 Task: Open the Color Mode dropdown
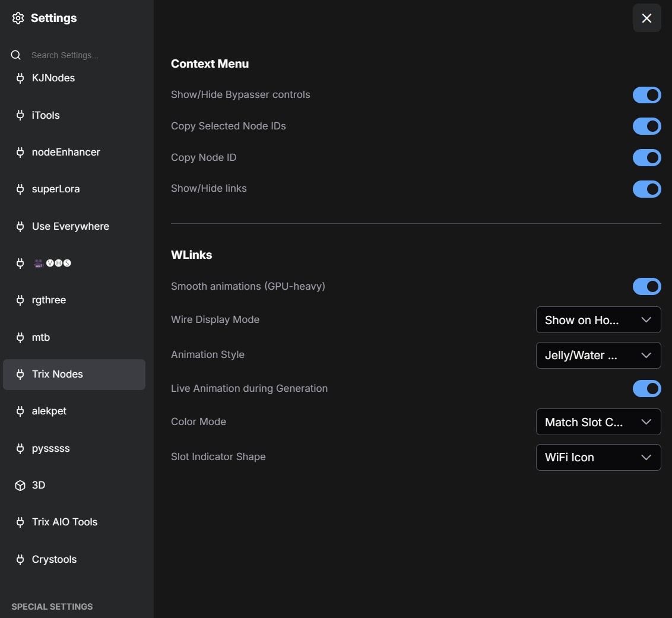pos(598,421)
